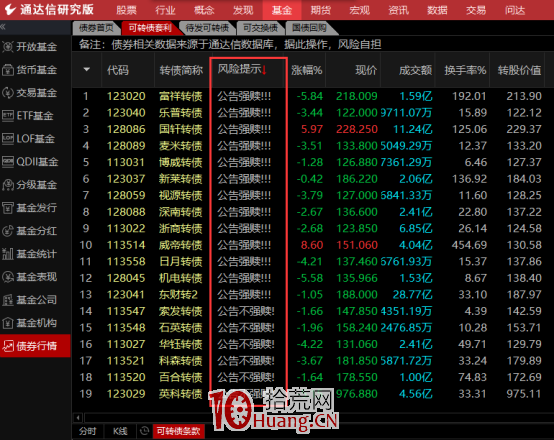Click the LOF基金 sidebar icon

coord(7,139)
